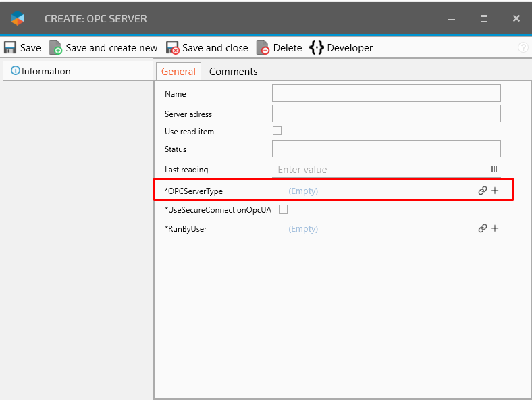532x400 pixels.
Task: Click into the Name text field
Action: 386,93
